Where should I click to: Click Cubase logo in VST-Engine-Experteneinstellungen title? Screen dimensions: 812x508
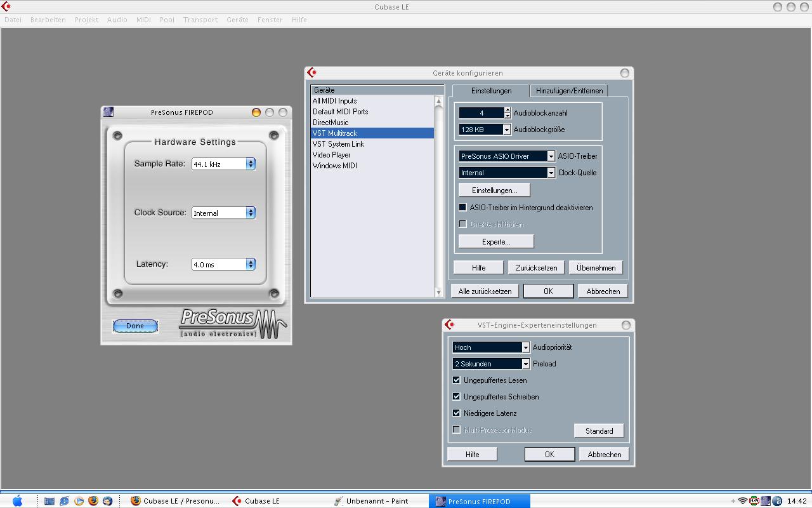click(449, 324)
